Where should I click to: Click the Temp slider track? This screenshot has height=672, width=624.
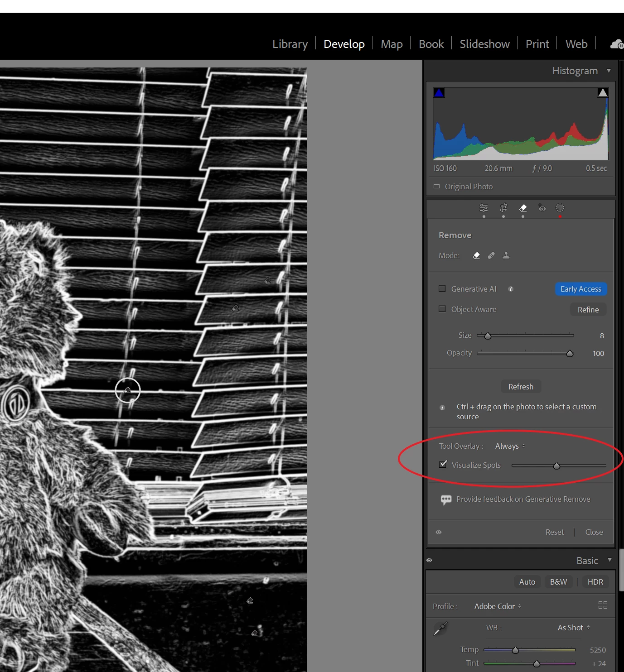(530, 650)
